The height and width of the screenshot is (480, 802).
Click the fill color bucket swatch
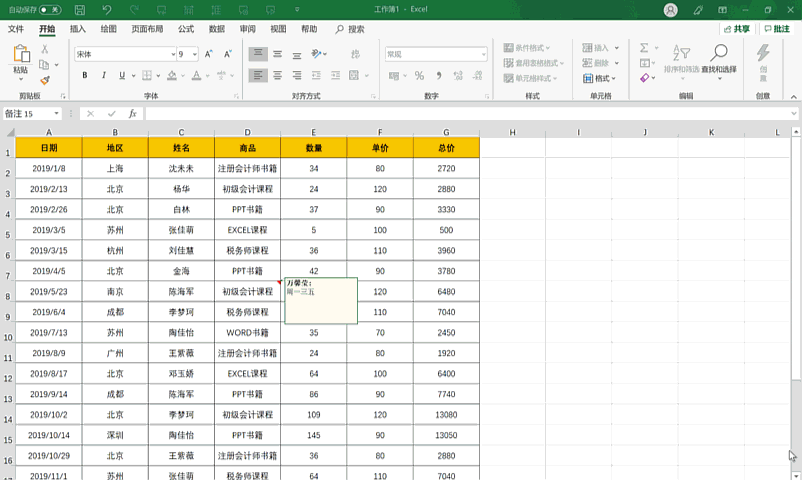173,75
